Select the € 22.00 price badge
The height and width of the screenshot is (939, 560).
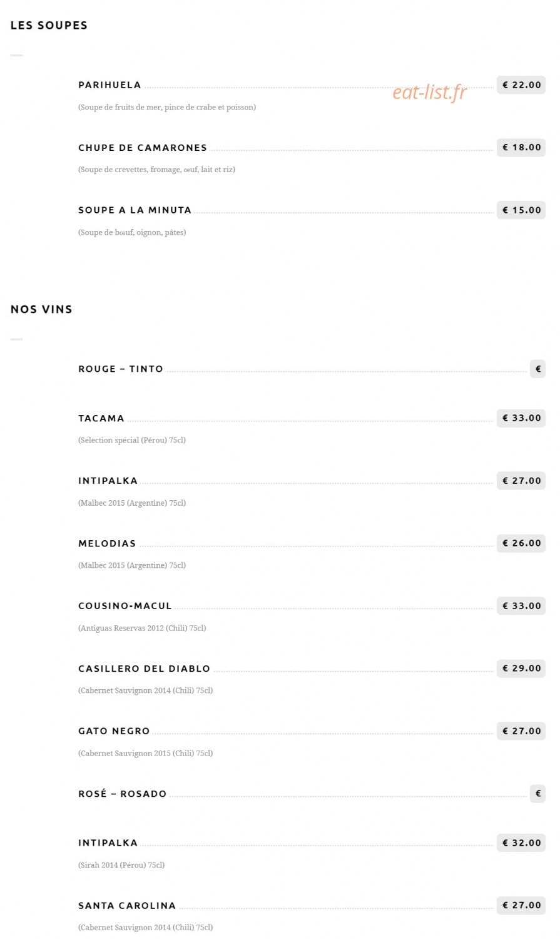[x=521, y=85]
